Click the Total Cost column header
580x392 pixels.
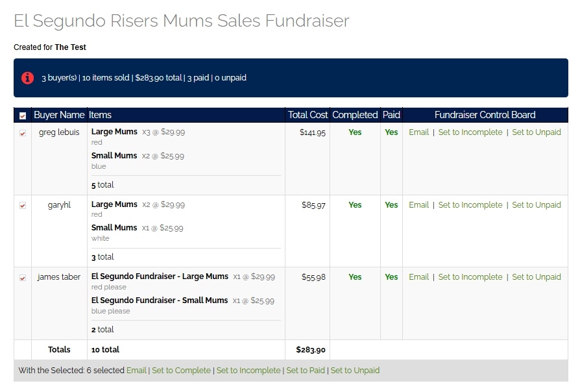pos(308,115)
